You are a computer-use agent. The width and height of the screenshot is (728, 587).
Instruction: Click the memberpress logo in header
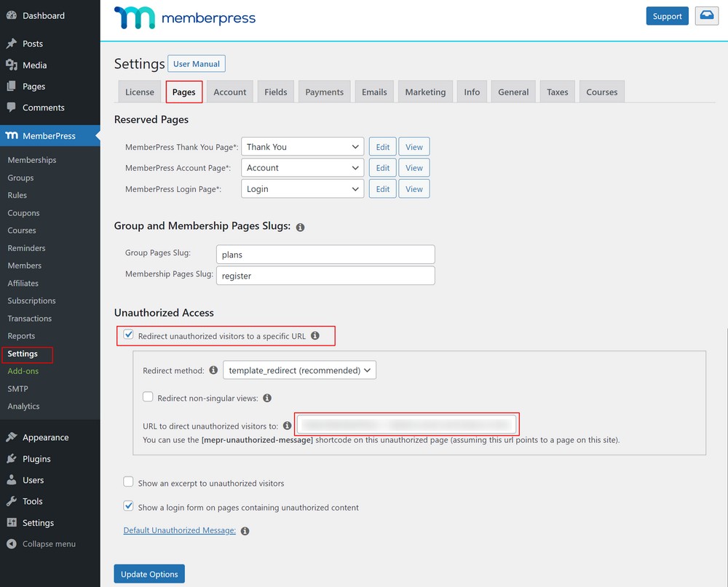pos(185,17)
